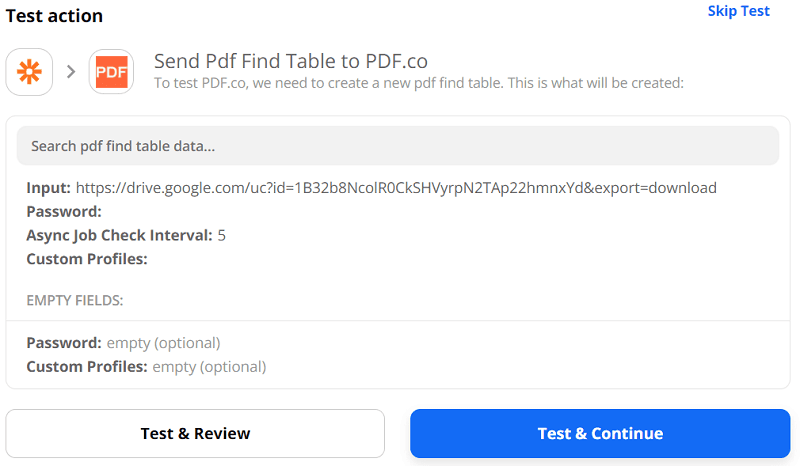Click the description text about testing PDF.co
The width and height of the screenshot is (800, 466).
tap(418, 83)
